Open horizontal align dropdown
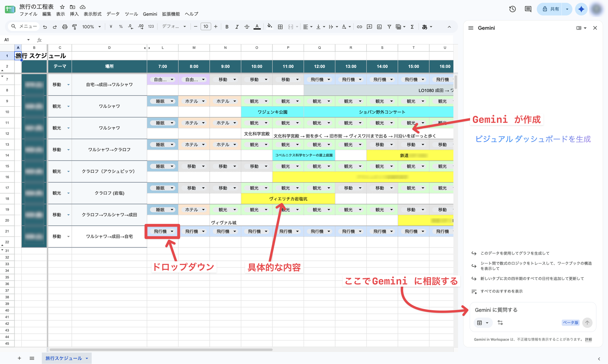Viewport: 608px width, 364px height. [x=308, y=27]
